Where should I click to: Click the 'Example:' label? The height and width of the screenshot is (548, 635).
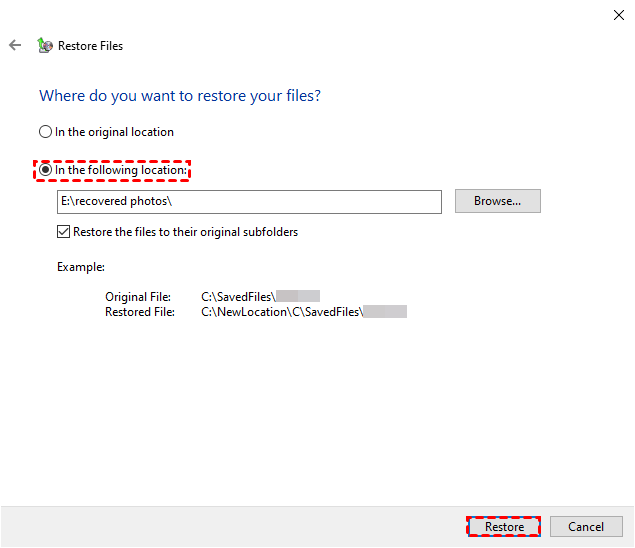(81, 267)
